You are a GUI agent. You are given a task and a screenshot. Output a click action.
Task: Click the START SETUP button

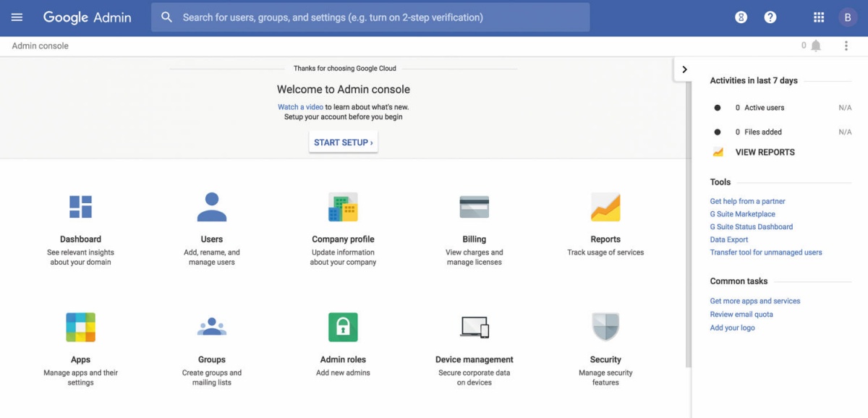pos(344,142)
